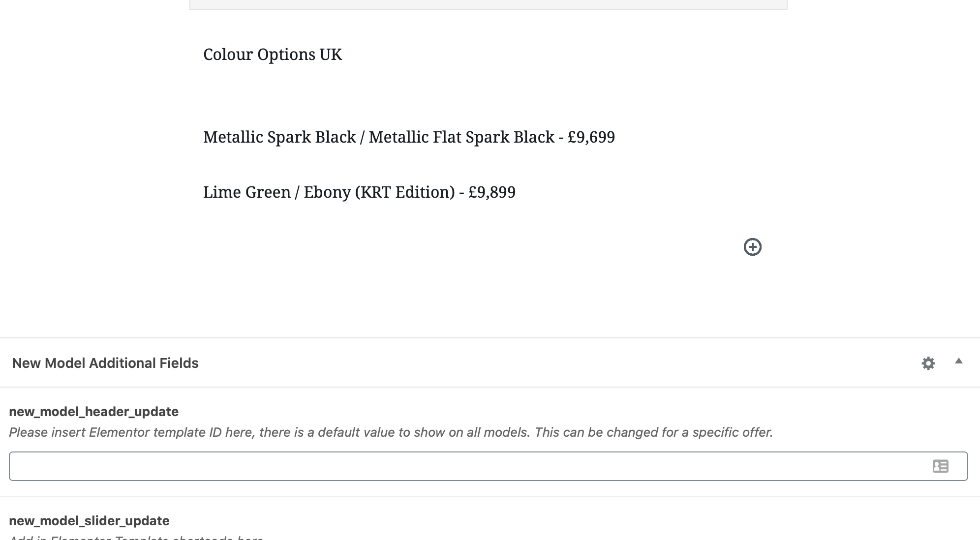This screenshot has width=980, height=540.
Task: Place cursor in Metallic Spark Black paragraph
Action: coord(408,137)
